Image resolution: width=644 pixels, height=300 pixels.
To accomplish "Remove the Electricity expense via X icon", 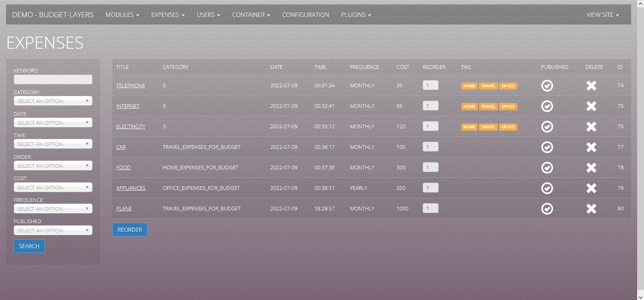I will (591, 127).
